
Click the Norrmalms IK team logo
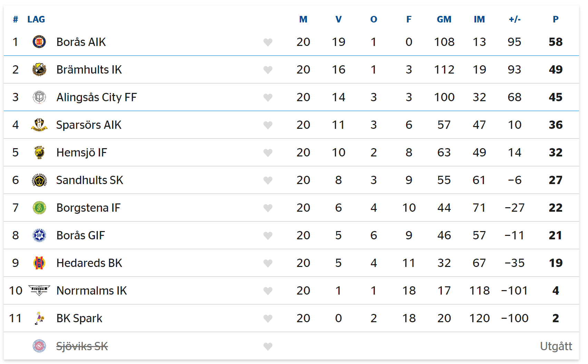(39, 290)
